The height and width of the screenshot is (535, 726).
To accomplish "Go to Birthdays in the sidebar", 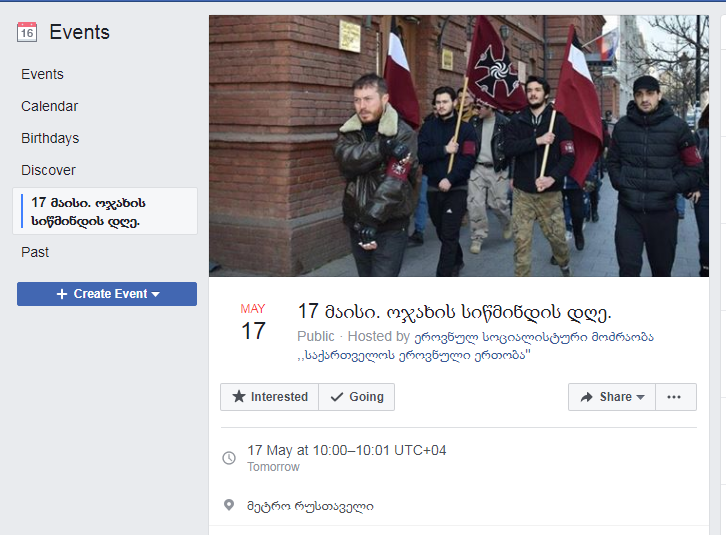I will point(50,138).
